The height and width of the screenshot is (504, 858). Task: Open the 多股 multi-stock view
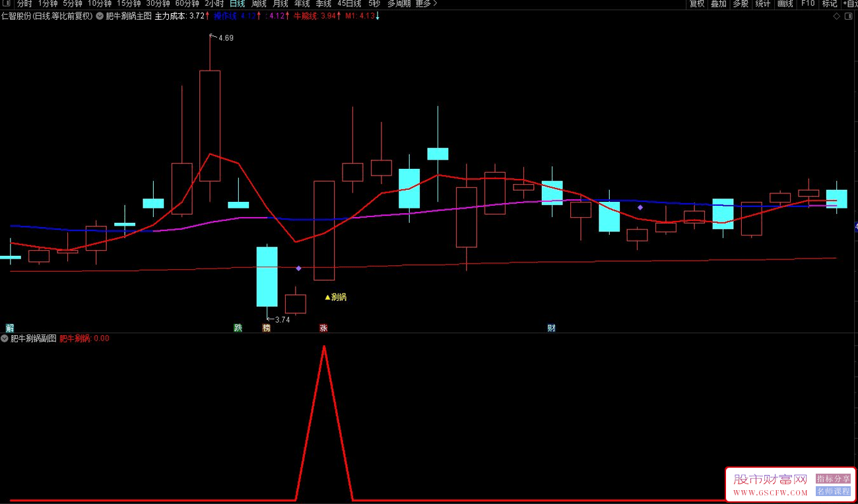(x=741, y=3)
